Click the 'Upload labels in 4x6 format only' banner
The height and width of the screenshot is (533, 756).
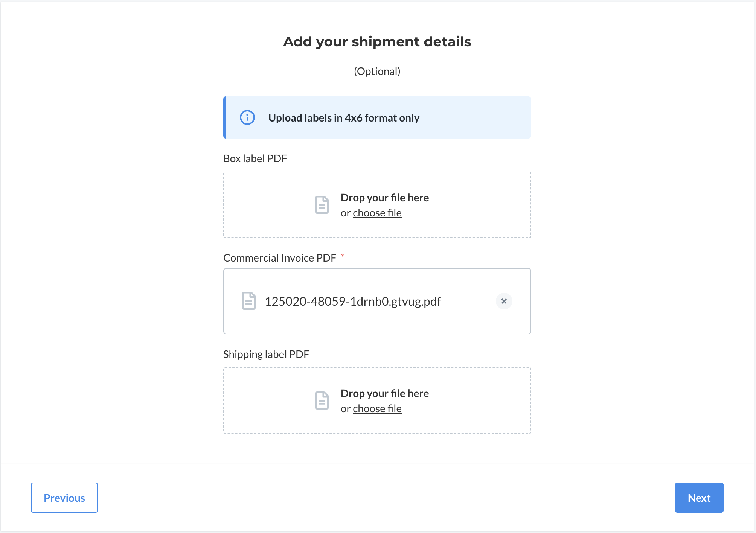pyautogui.click(x=377, y=117)
